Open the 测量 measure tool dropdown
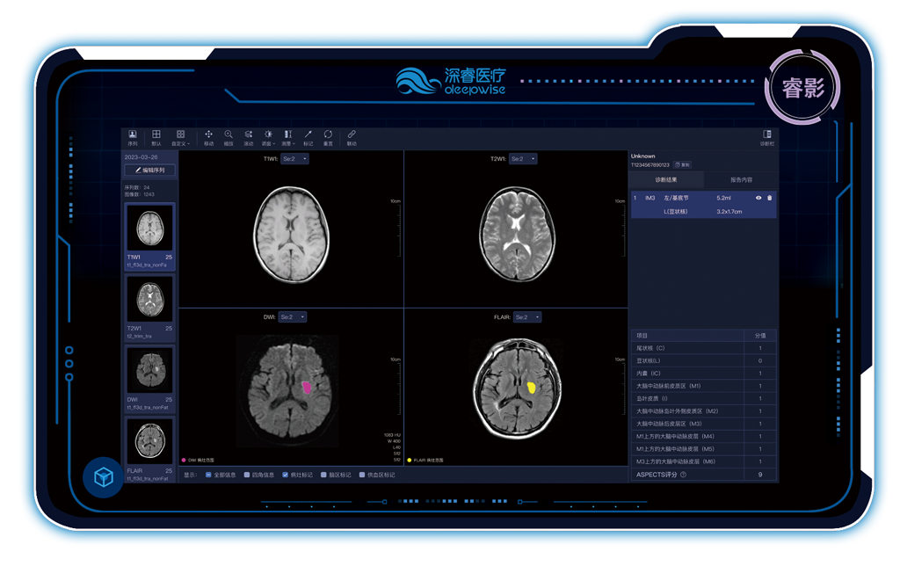Screen dimensions: 900x588 [288, 138]
